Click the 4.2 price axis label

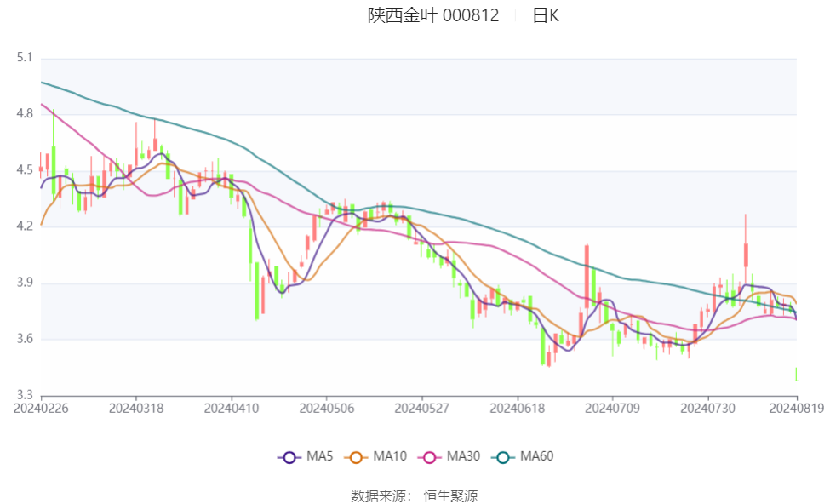[x=25, y=226]
